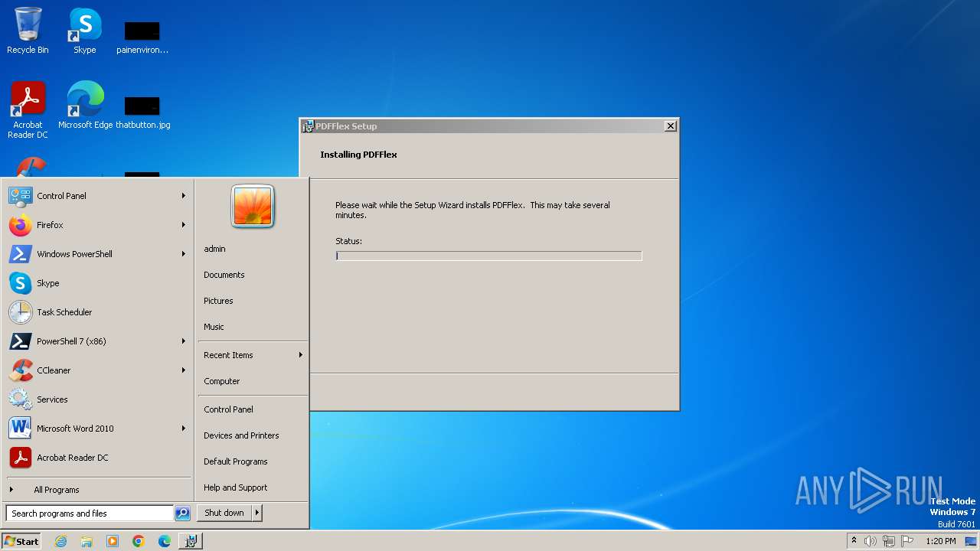Launch Firefox from the Start menu

point(98,225)
